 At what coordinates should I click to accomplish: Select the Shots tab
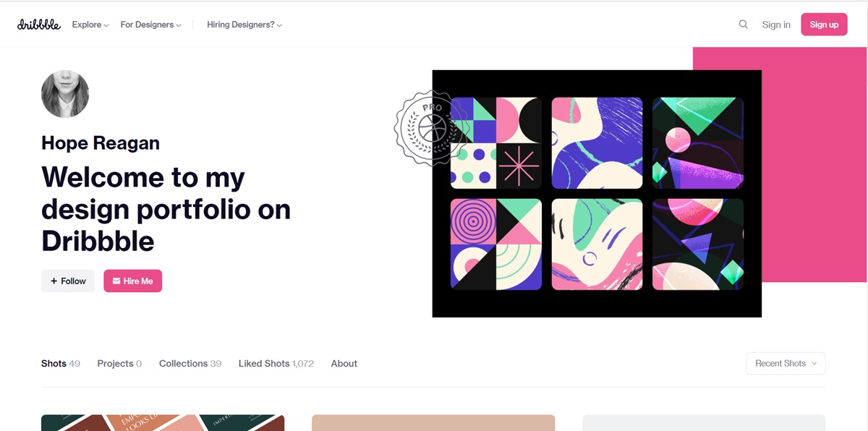[61, 364]
